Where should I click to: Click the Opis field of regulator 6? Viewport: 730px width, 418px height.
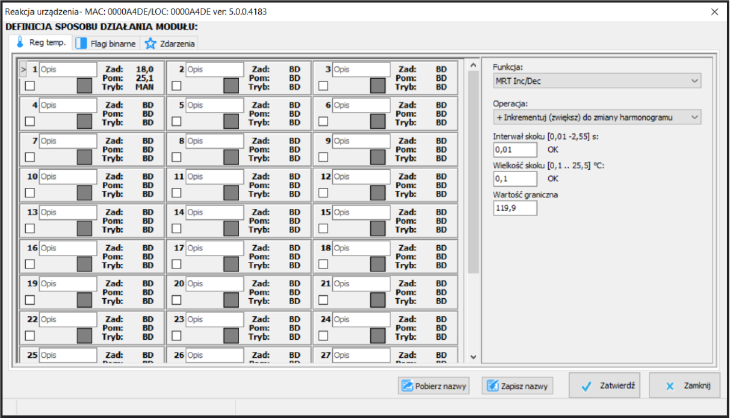pyautogui.click(x=361, y=105)
